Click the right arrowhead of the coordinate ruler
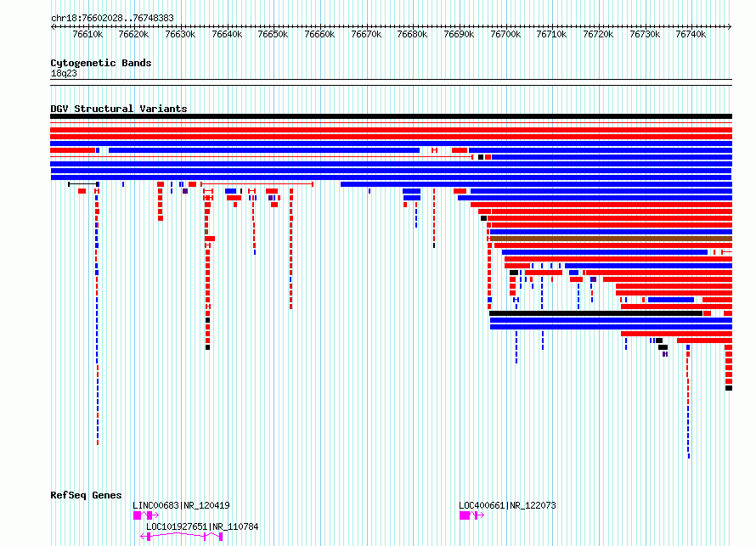 point(730,27)
